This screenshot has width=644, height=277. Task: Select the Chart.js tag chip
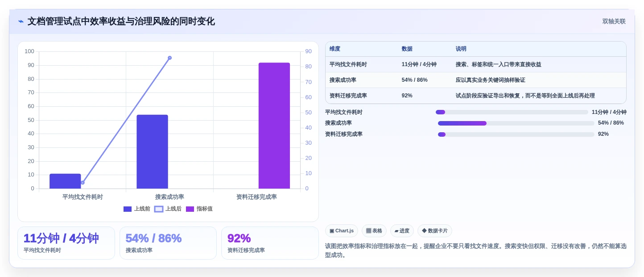tap(342, 231)
